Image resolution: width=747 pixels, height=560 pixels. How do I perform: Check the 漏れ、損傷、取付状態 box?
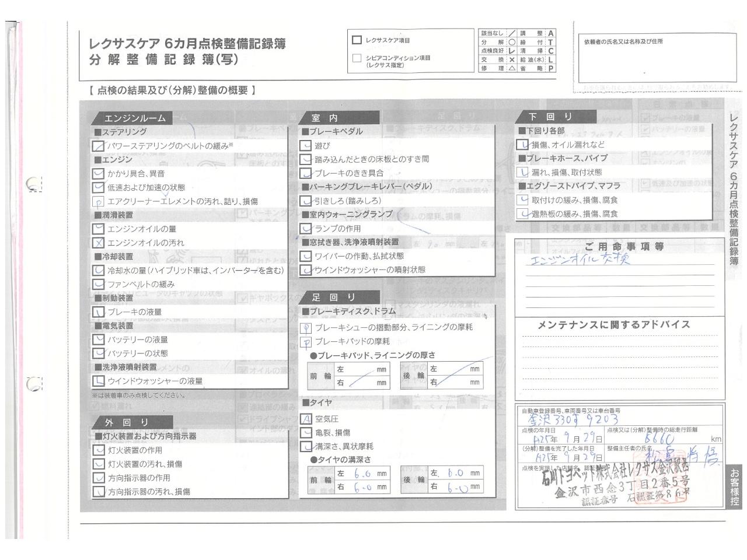point(523,173)
